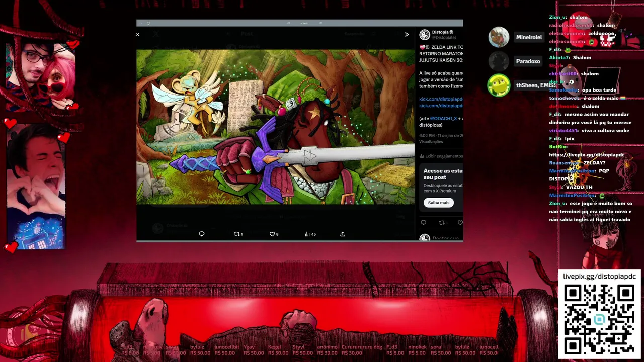Click the Mineirolel name label
This screenshot has width=644, height=362.
tap(529, 37)
